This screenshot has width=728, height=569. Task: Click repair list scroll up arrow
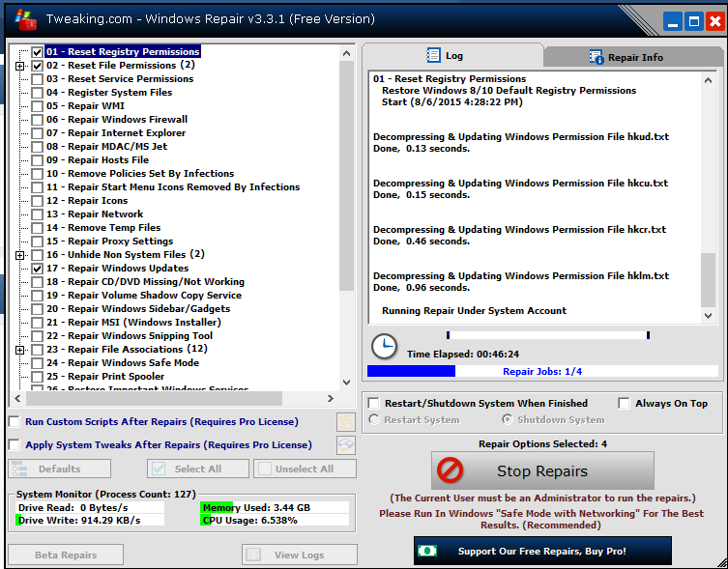click(346, 53)
